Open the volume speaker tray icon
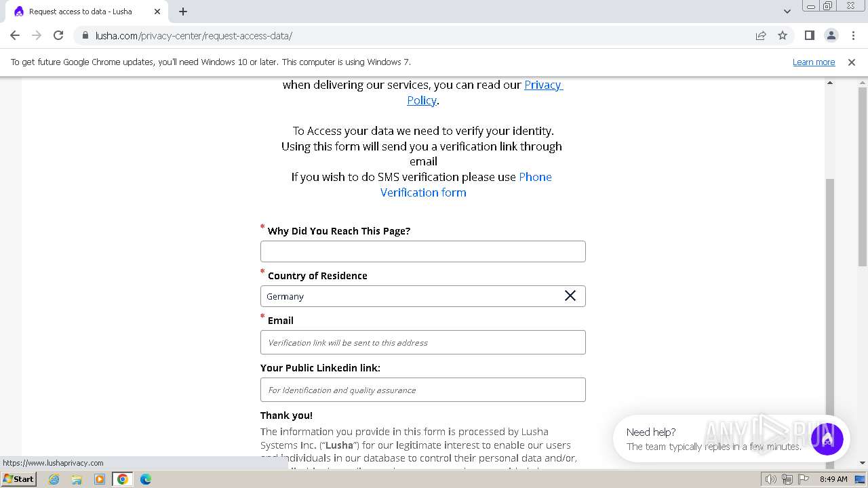This screenshot has width=868, height=488. pos(771,479)
